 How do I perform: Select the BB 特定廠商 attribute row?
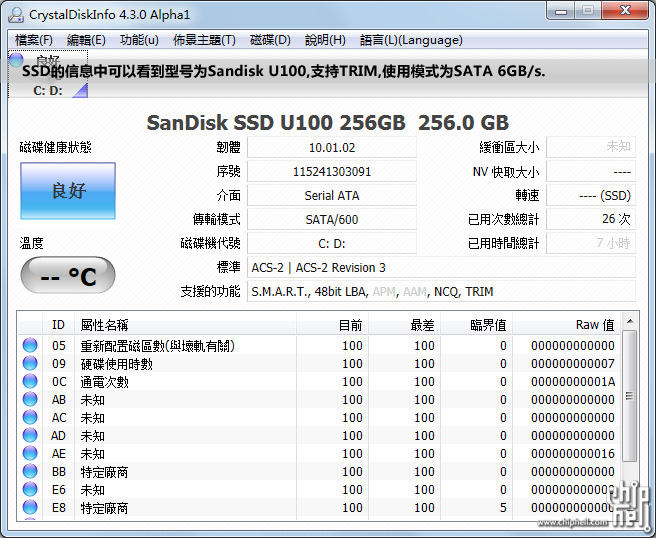320,471
